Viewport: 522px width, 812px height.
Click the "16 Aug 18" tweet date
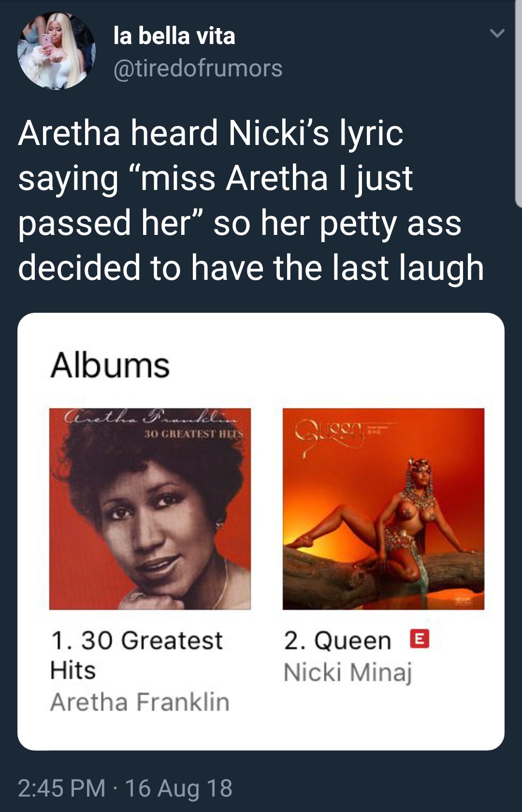pos(179,788)
